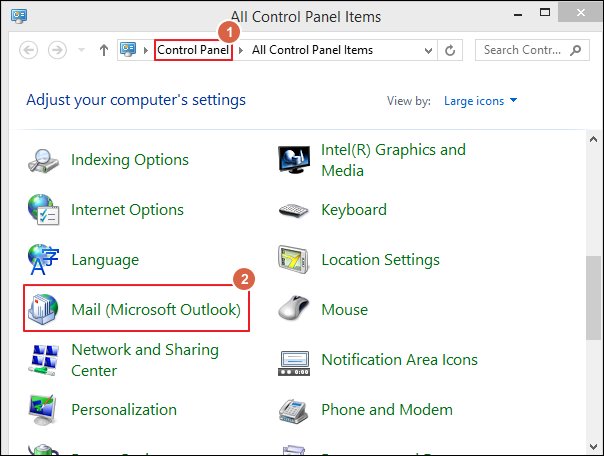Click the Network and Sharing Center icon

(43, 360)
